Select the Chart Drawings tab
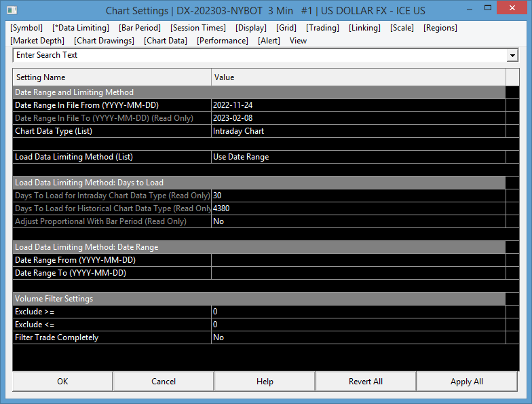 [104, 41]
